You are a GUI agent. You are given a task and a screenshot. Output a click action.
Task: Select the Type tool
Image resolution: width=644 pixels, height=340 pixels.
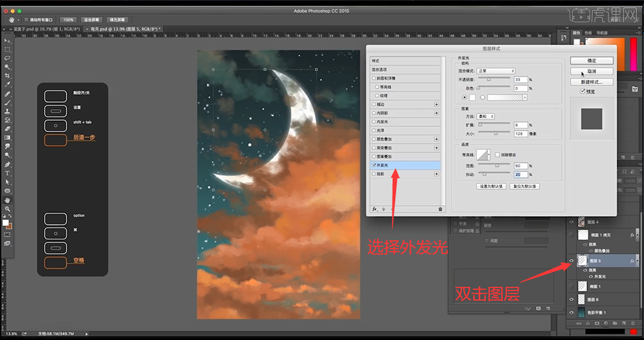point(7,173)
